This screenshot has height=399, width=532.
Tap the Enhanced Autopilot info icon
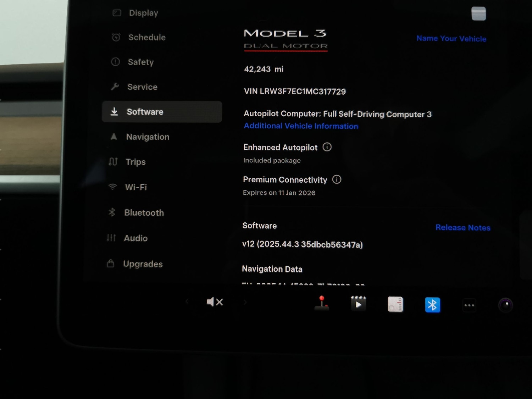click(x=327, y=147)
